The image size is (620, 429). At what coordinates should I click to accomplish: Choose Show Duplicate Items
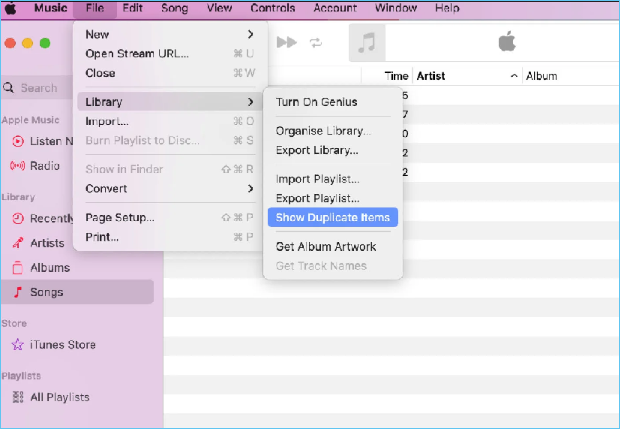[x=333, y=218]
